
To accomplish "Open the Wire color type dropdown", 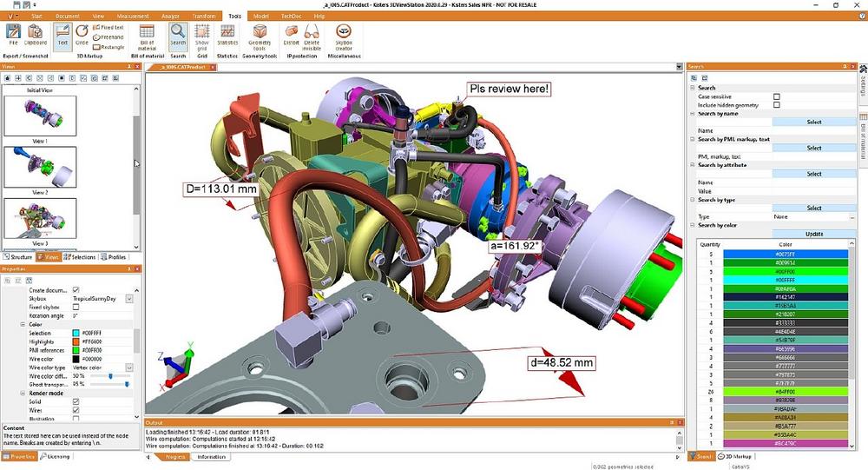I will pyautogui.click(x=129, y=367).
